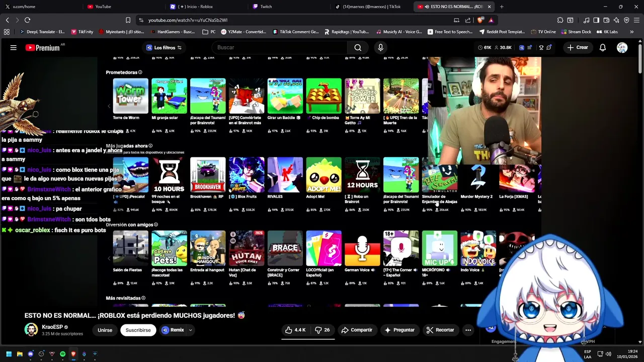Open the YouTube guide hamburger menu
The image size is (644, 362).
point(14,48)
